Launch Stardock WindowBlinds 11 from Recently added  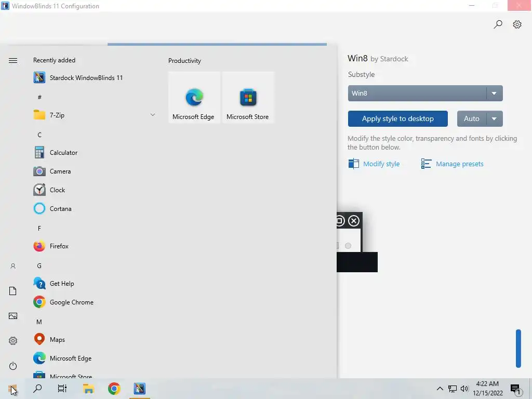pyautogui.click(x=78, y=78)
